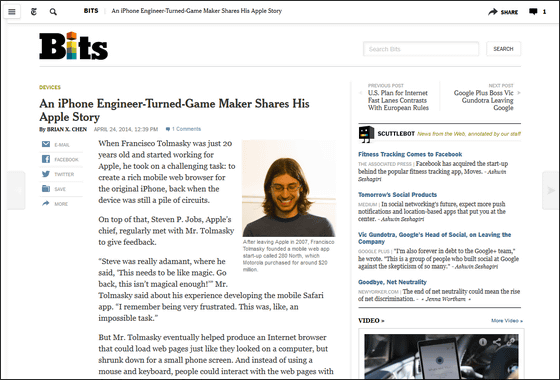Open Goodbye, Net Neutrality link
This screenshot has width=560, height=380.
(392, 282)
